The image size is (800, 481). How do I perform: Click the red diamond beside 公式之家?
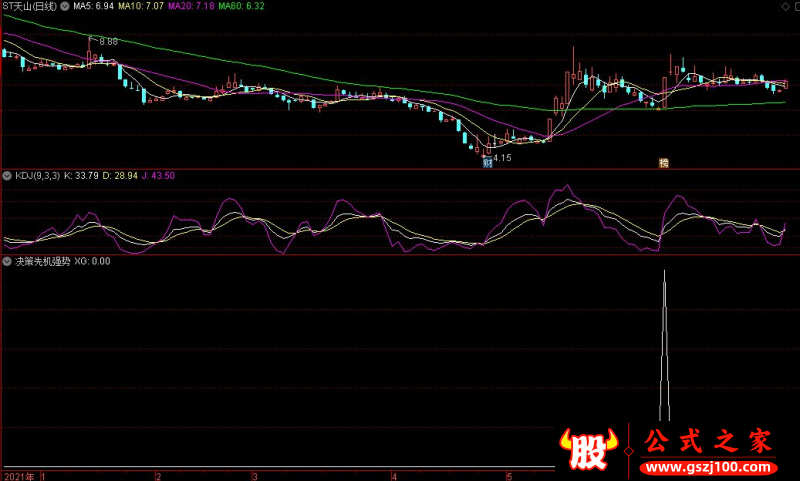[629, 451]
